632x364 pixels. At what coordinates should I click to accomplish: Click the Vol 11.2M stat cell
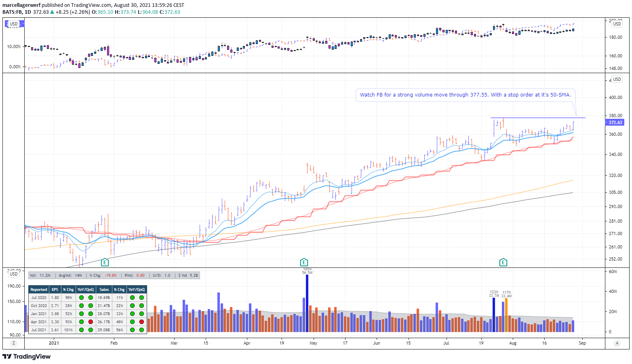pos(40,275)
